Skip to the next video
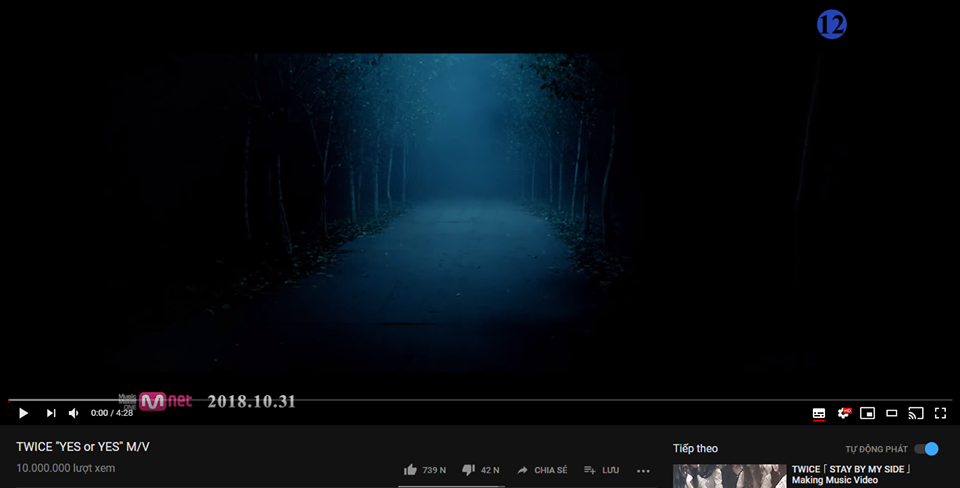 [51, 413]
